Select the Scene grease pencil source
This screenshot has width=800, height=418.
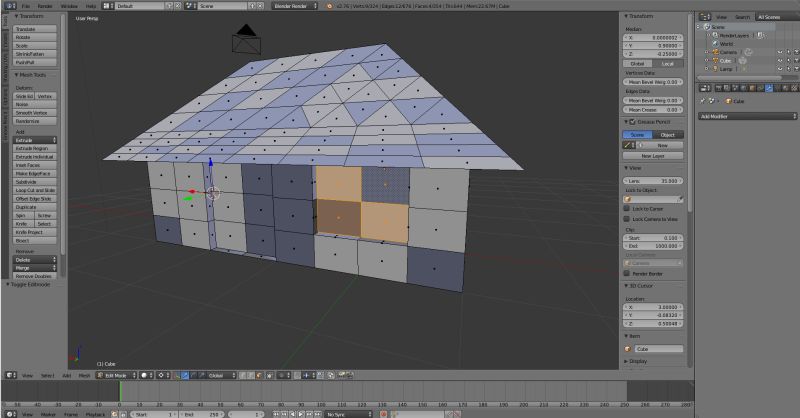pos(638,135)
